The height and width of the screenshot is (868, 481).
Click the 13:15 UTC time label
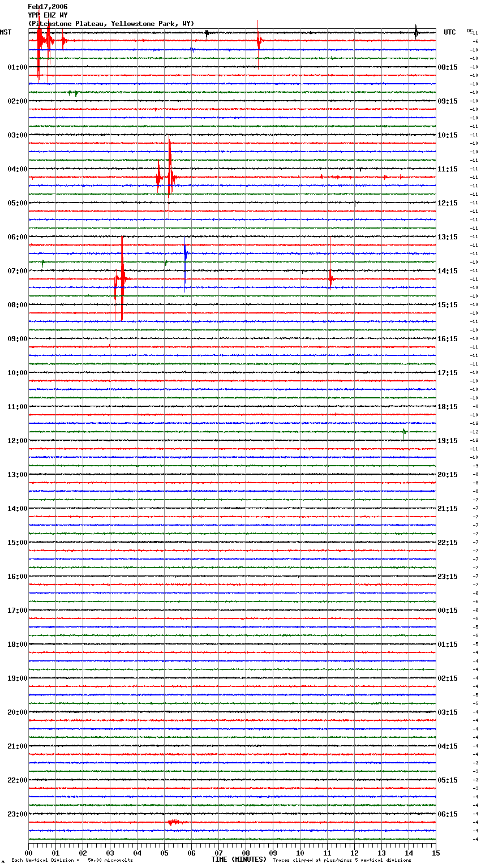(x=448, y=237)
